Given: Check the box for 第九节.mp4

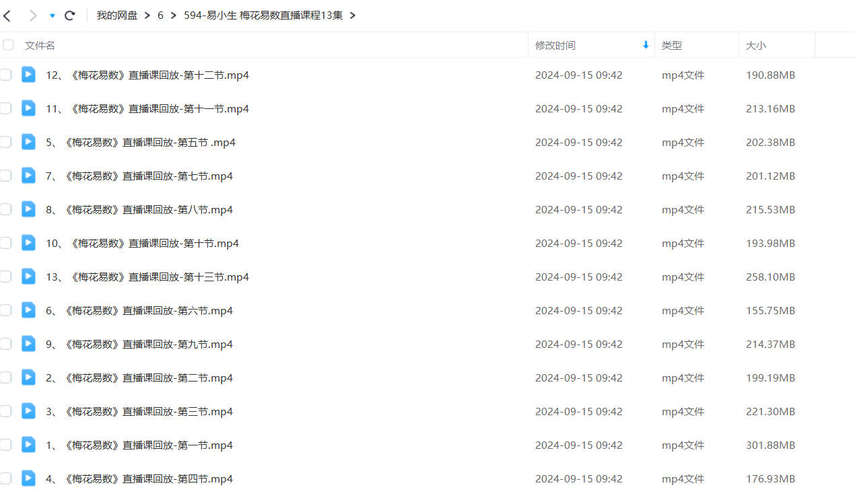Looking at the screenshot, I should click(5, 344).
